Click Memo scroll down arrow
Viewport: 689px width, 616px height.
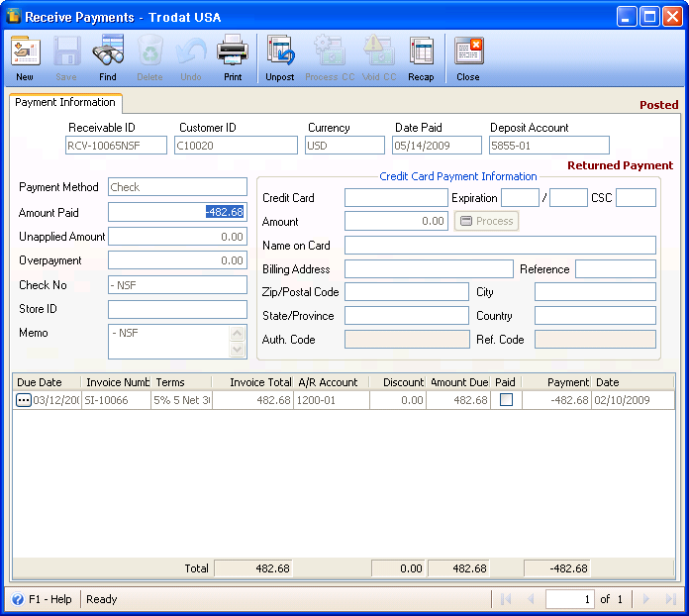(x=238, y=350)
